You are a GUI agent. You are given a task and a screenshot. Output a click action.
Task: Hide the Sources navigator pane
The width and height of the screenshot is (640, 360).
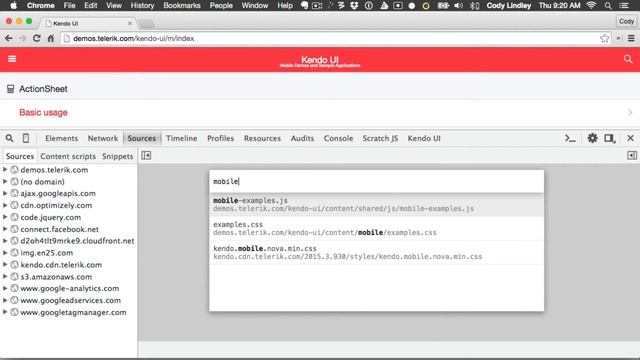click(146, 156)
